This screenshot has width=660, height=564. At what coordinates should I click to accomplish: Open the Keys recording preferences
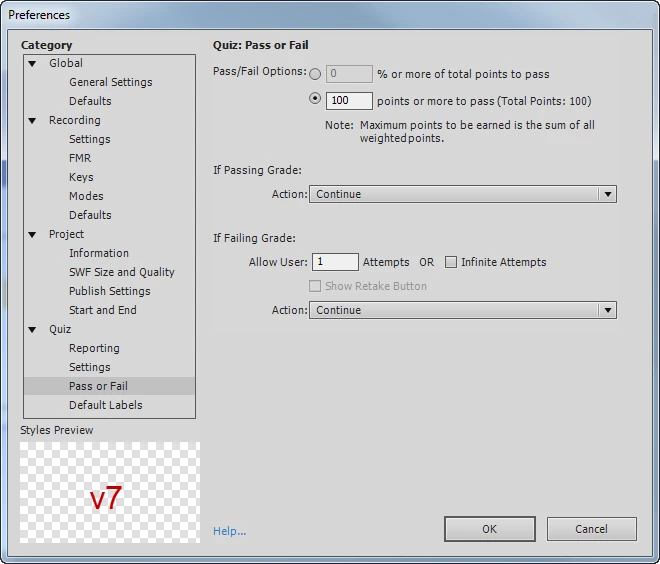click(81, 177)
